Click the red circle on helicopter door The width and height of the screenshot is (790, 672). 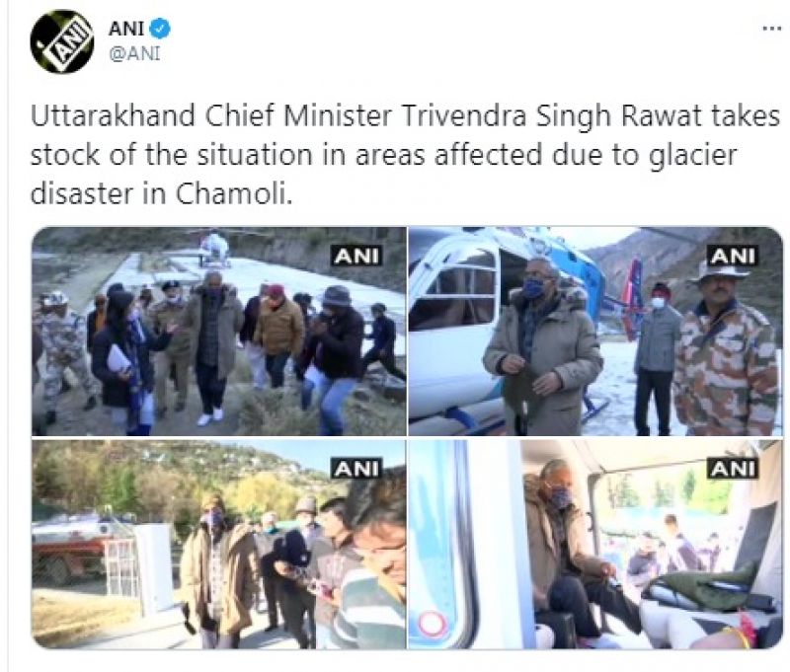point(432,624)
